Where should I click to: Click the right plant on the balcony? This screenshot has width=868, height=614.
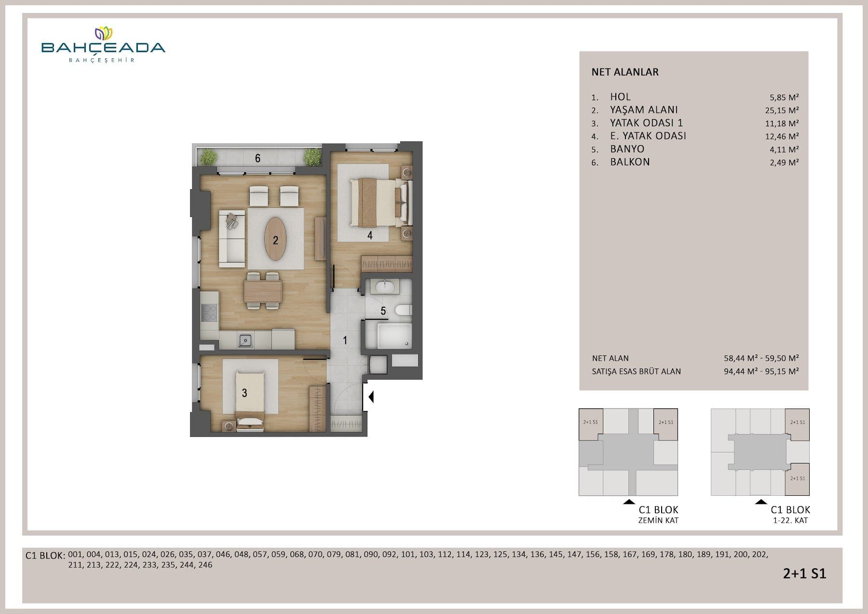pos(312,157)
